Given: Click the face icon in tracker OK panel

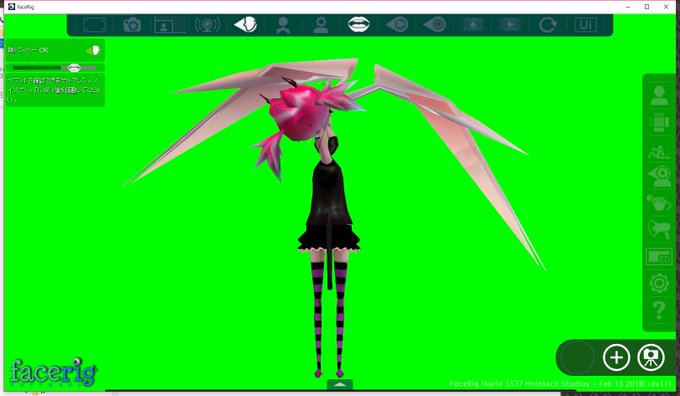Looking at the screenshot, I should click(x=93, y=50).
